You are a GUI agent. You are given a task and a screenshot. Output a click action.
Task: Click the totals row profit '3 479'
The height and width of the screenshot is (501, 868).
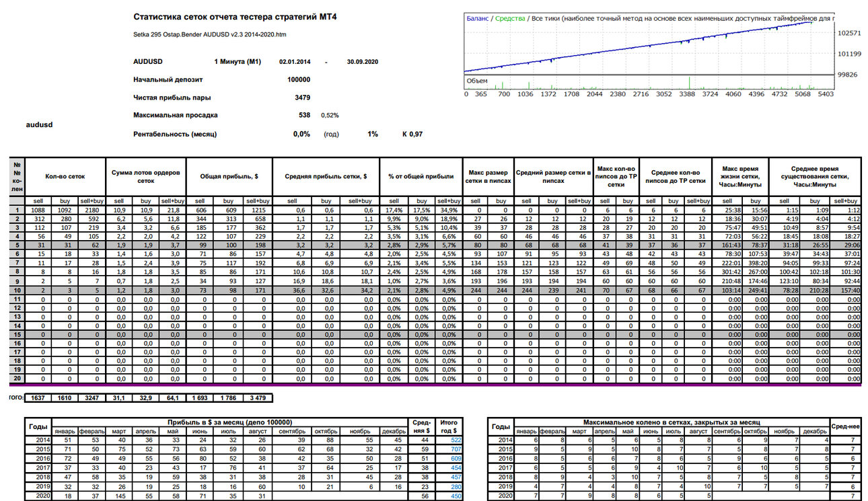(x=257, y=398)
